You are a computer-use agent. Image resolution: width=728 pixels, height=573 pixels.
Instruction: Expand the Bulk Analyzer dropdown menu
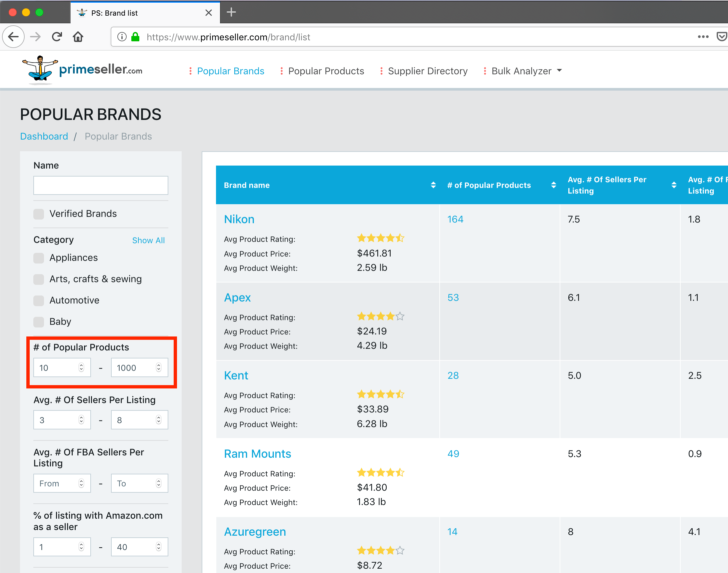pos(526,71)
